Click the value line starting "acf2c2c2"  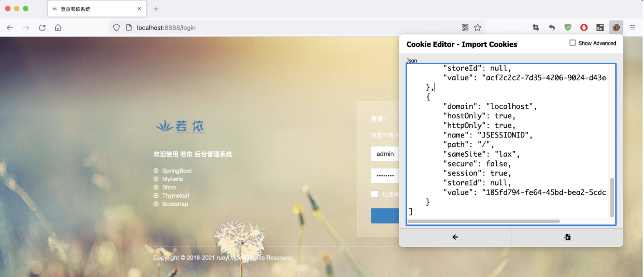525,78
